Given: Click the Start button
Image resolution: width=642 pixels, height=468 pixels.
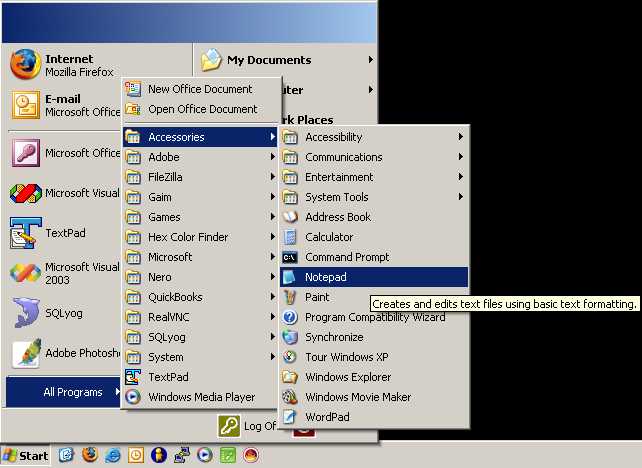Looking at the screenshot, I should tap(25, 455).
